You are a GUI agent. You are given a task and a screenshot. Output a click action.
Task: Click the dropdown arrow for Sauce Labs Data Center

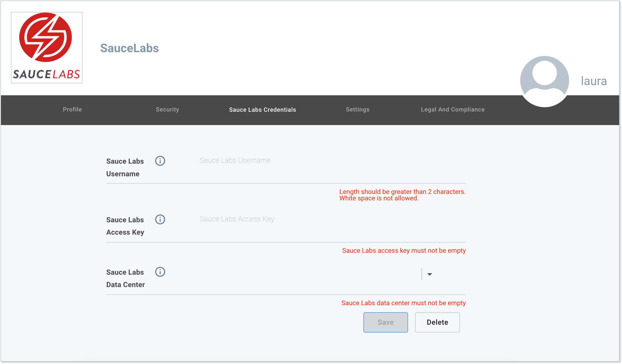429,274
